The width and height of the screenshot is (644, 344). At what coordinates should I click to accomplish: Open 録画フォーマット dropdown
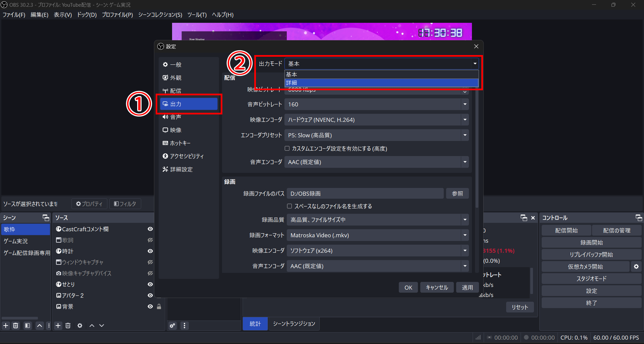pyautogui.click(x=378, y=235)
